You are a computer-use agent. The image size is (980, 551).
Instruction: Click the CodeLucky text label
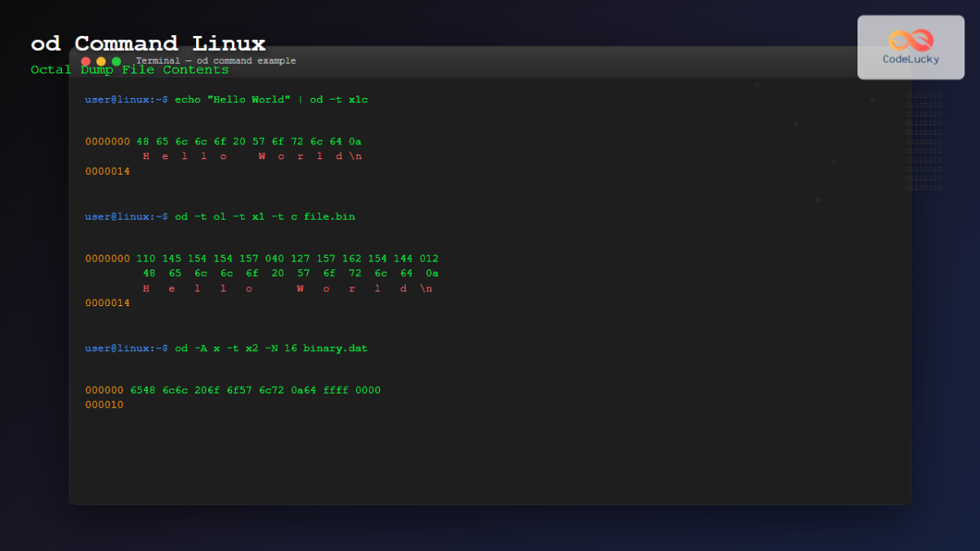point(911,59)
